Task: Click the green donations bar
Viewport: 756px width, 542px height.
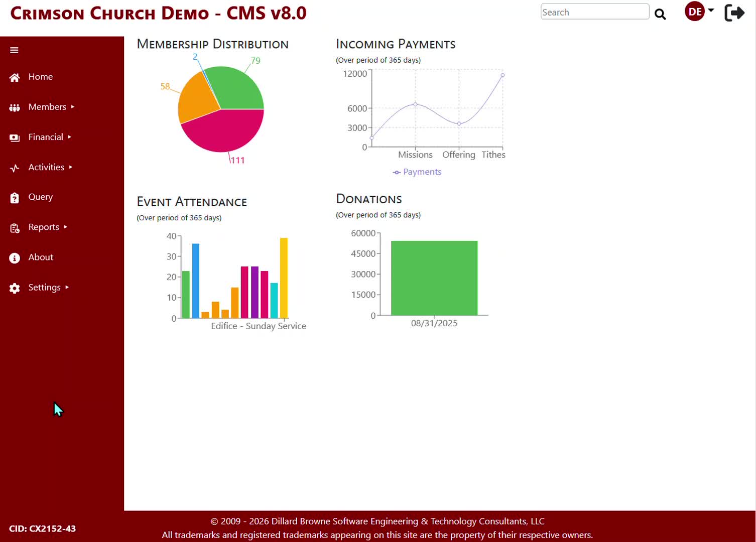Action: point(434,278)
